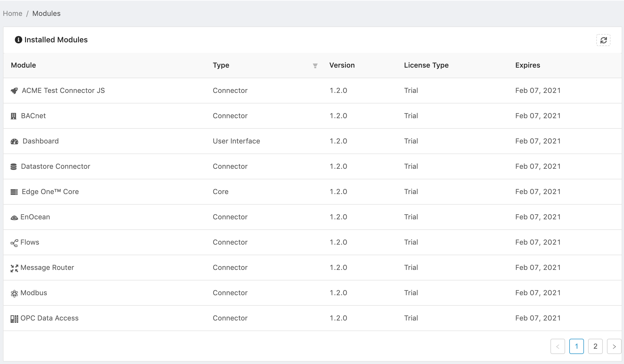Click the EnOcean module icon
Viewport: 624px width, 364px height.
tap(14, 218)
